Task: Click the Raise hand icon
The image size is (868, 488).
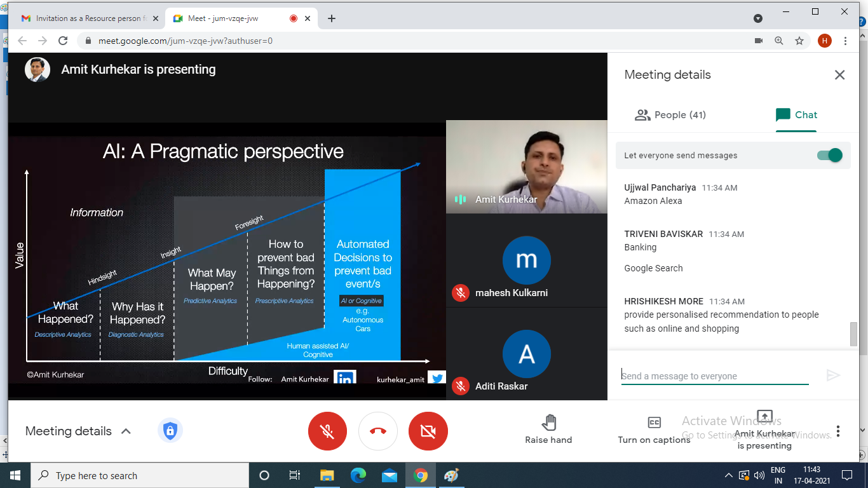Action: pos(548,423)
